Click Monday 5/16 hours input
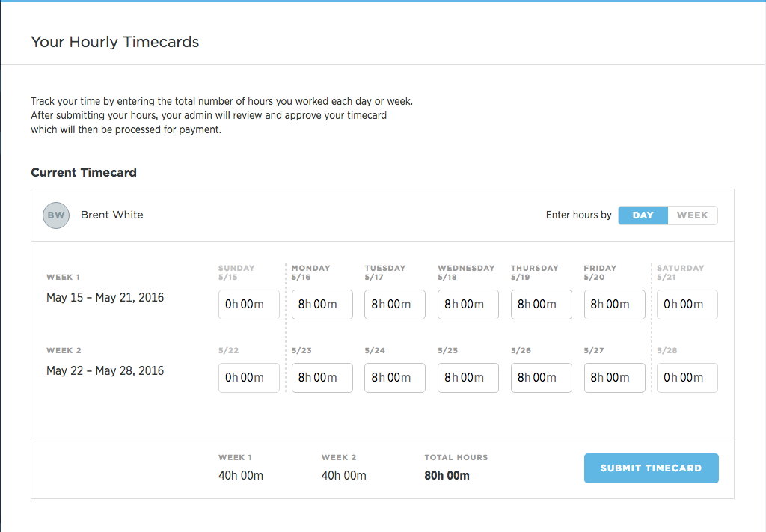 tap(322, 304)
